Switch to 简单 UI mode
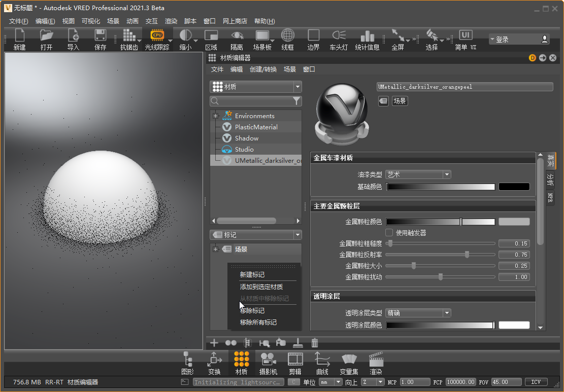This screenshot has height=392, width=564. click(466, 40)
